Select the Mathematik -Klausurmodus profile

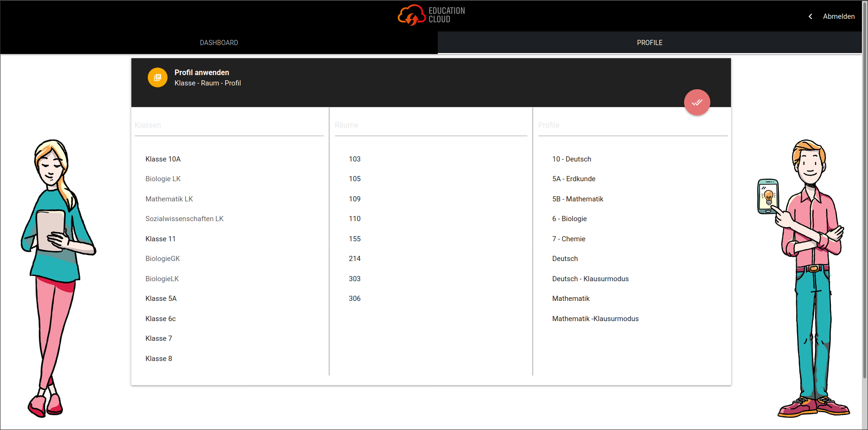tap(595, 318)
